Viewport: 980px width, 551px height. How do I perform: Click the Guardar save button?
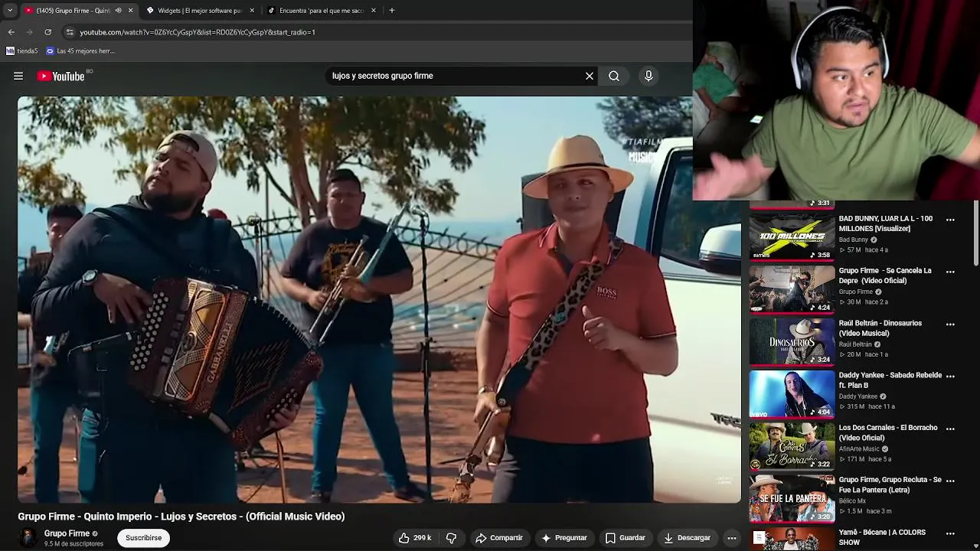coord(625,538)
